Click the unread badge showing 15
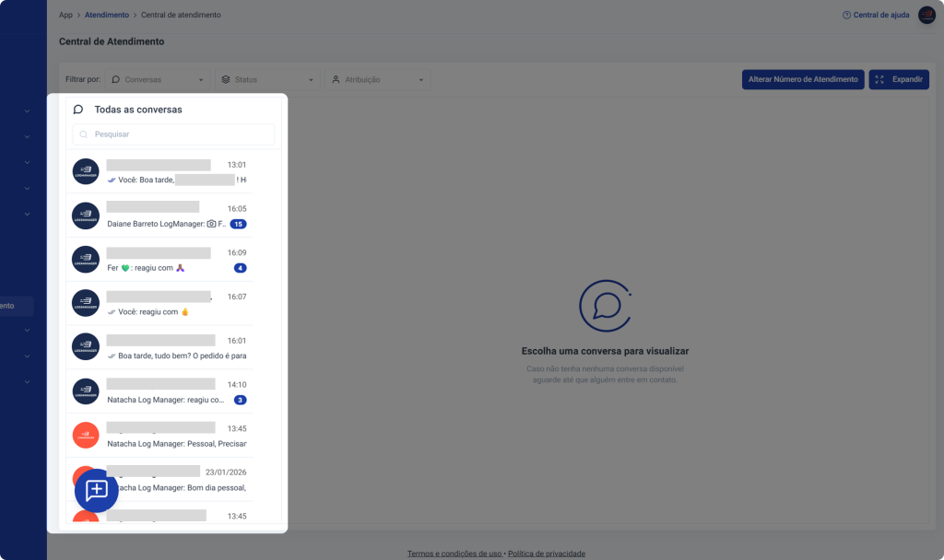The height and width of the screenshot is (560, 944). point(238,224)
